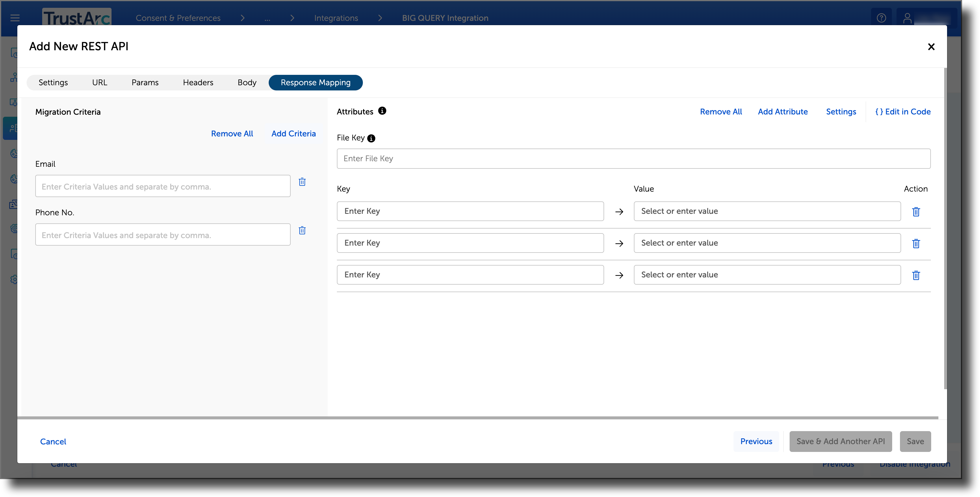
Task: Open the hamburger menu in header
Action: click(15, 18)
